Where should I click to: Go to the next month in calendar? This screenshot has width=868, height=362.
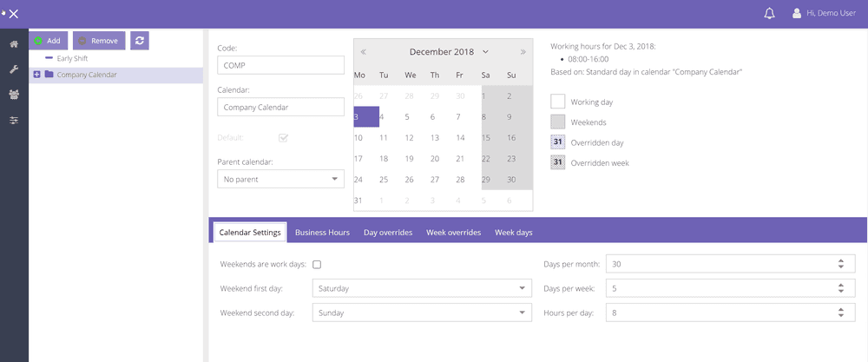523,52
